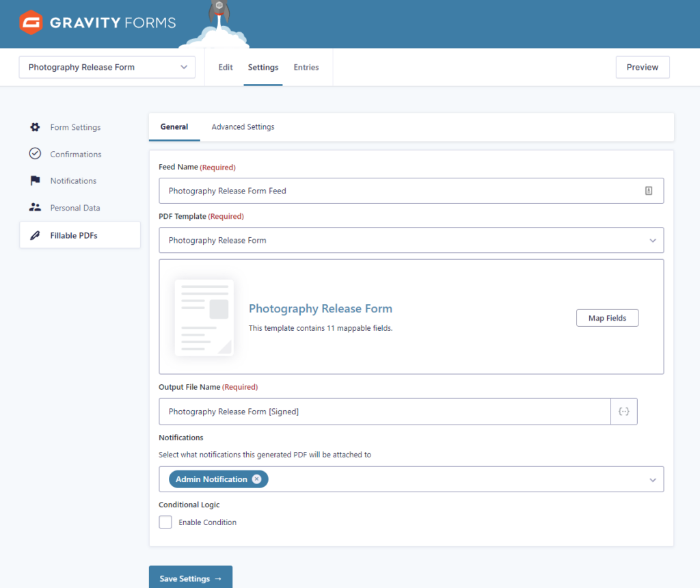Click the Enable Condition label text
This screenshot has width=700, height=588.
(x=208, y=522)
